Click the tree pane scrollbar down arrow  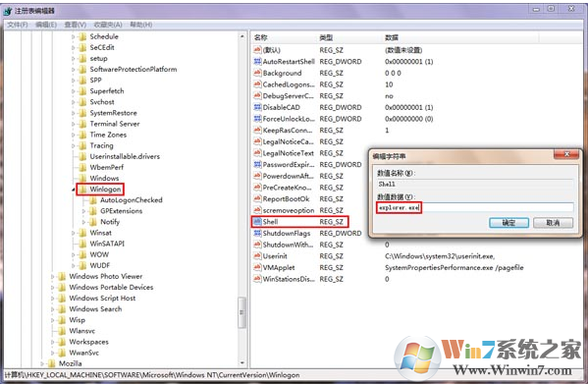[242, 363]
